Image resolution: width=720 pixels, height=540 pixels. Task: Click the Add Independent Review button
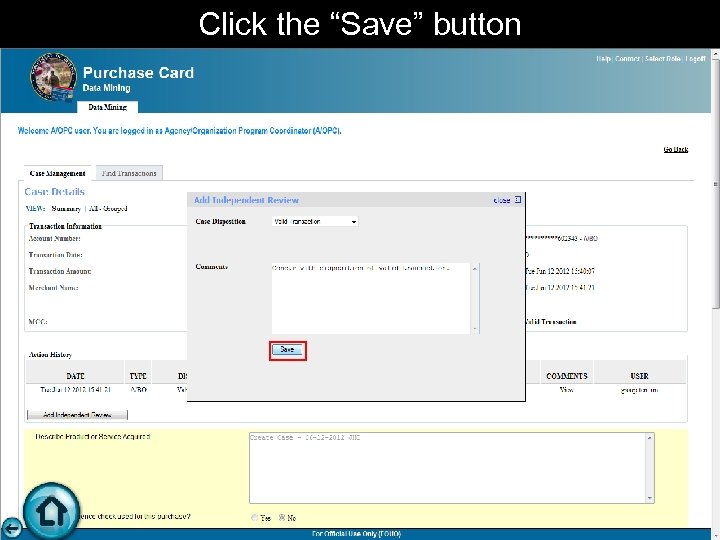[x=77, y=415]
